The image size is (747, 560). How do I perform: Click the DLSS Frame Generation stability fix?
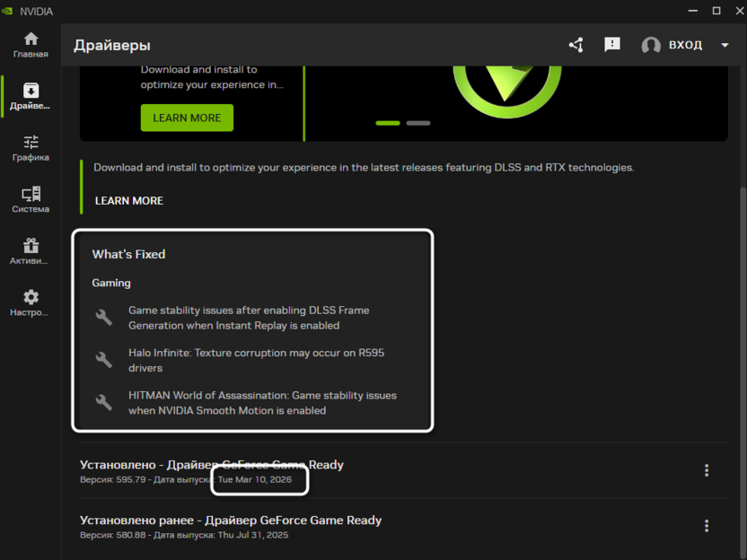click(249, 318)
